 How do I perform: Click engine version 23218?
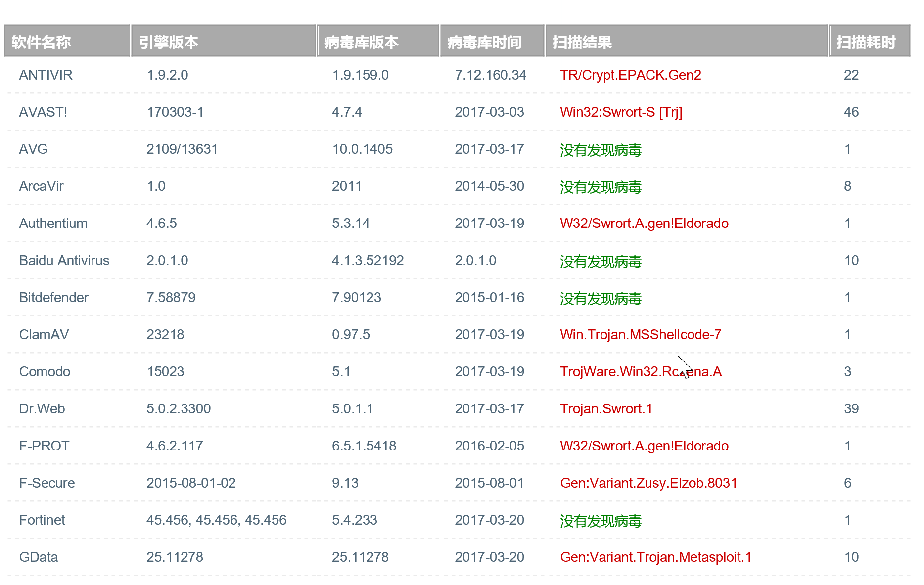click(165, 335)
